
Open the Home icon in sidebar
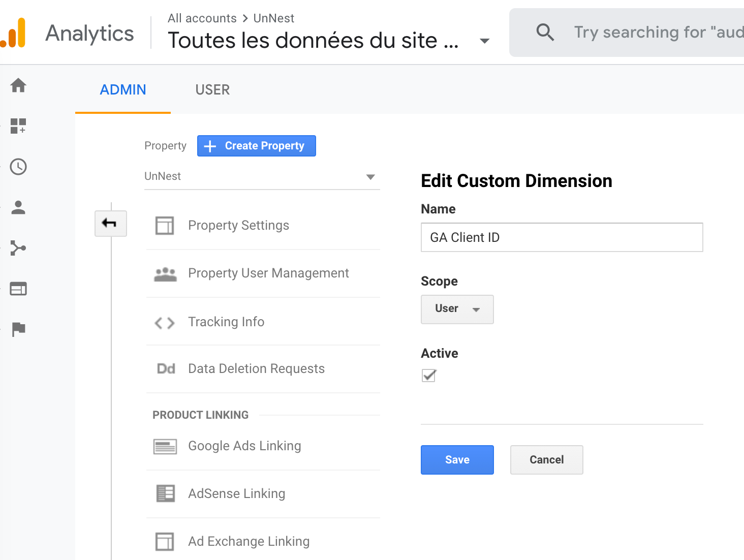click(18, 85)
